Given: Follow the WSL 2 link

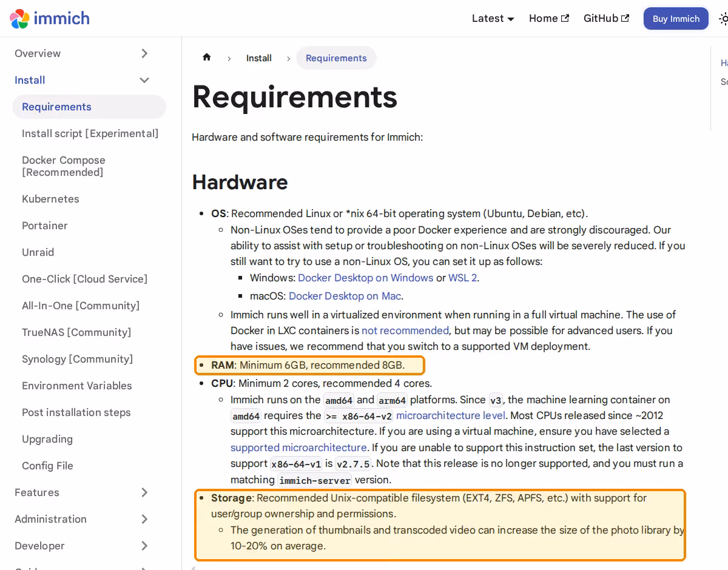Looking at the screenshot, I should [x=463, y=278].
